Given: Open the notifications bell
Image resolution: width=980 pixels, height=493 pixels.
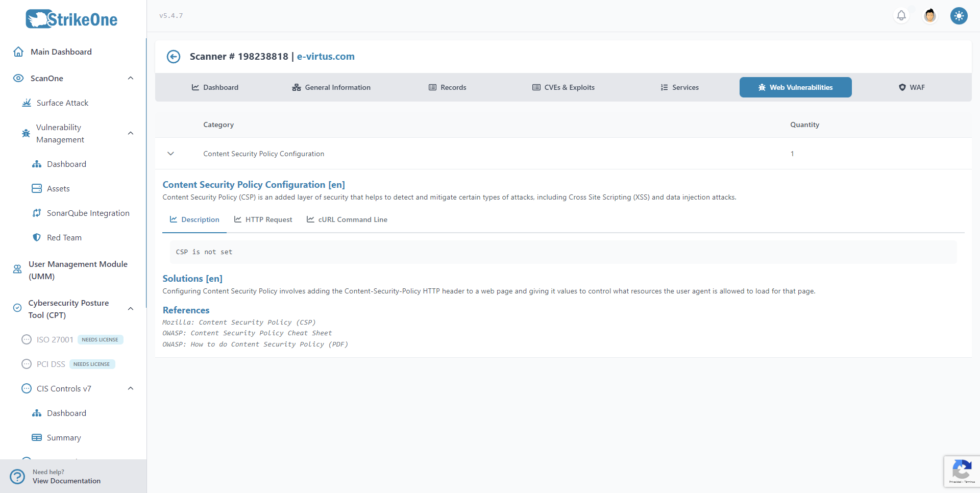Looking at the screenshot, I should [x=901, y=16].
